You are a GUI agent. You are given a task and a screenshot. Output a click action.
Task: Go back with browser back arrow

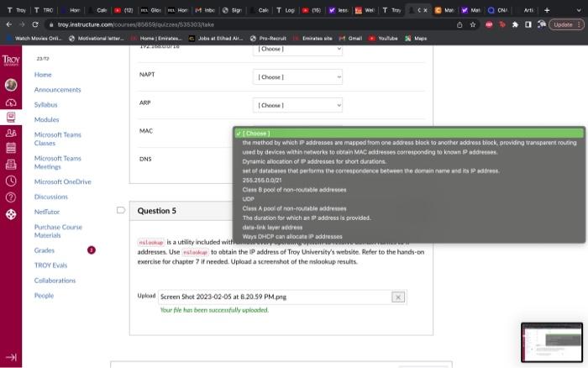[9, 24]
